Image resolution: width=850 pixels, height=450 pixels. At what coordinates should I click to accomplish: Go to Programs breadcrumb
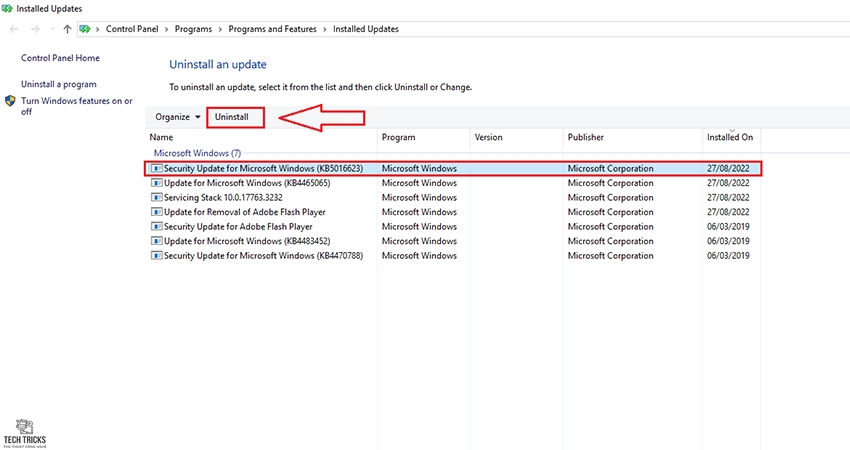(x=193, y=29)
